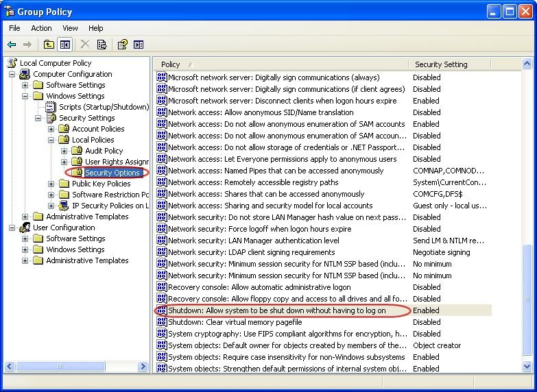537x392 pixels.
Task: Expand the Account Policies node
Action: click(x=51, y=129)
